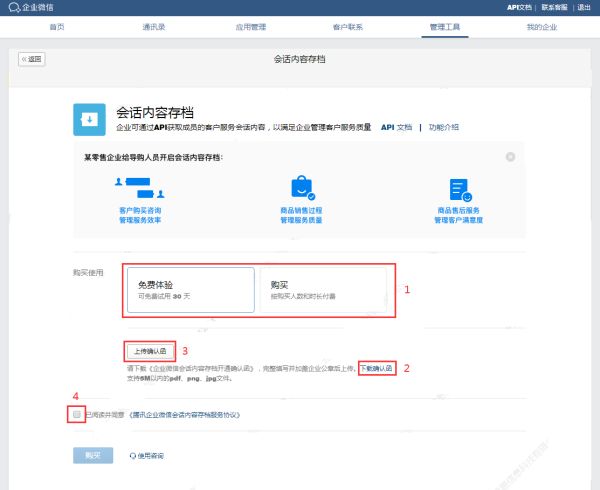600x490 pixels.
Task: Click the 下载确认函 download link
Action: (378, 368)
